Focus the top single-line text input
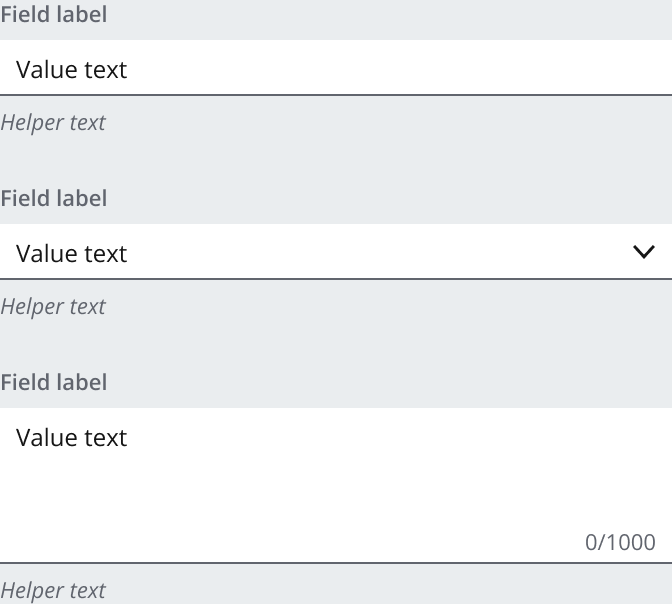 (336, 68)
